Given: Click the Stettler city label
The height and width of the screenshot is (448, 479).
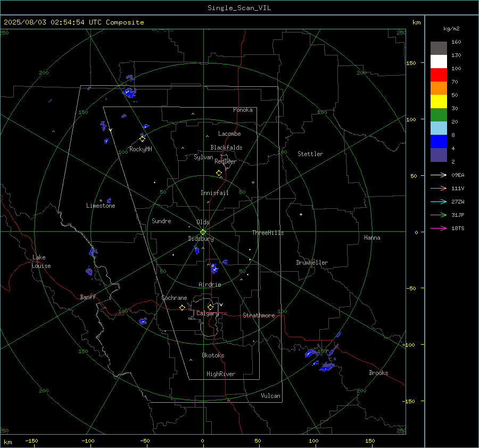Looking at the screenshot, I should [x=310, y=154].
